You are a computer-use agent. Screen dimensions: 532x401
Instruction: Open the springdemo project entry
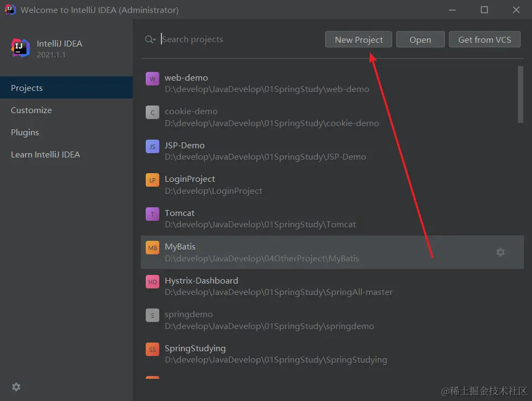click(332, 320)
